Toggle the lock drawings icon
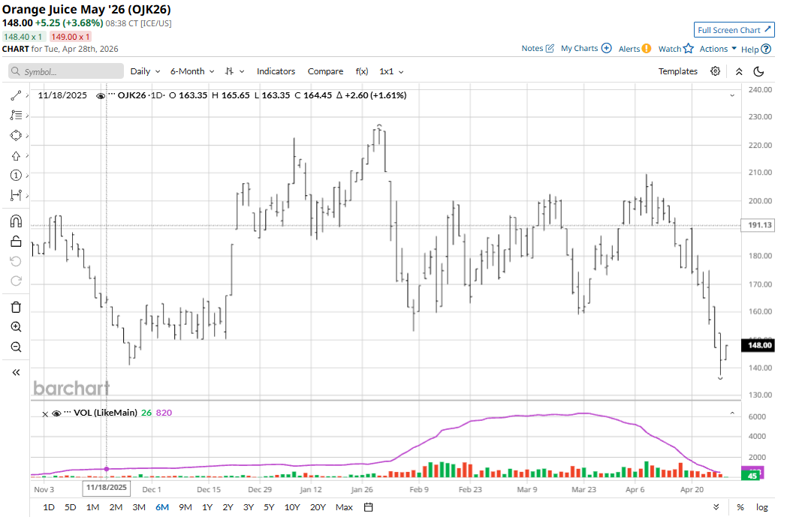Image resolution: width=787 pixels, height=532 pixels. [16, 242]
